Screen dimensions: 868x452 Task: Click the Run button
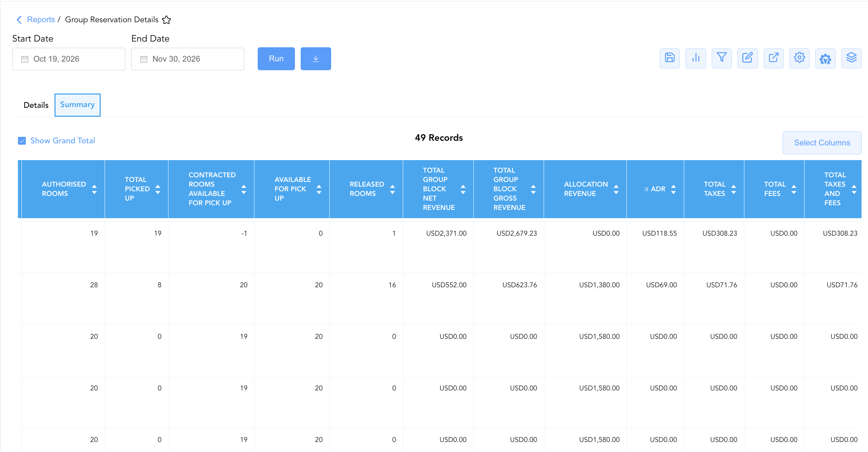coord(276,59)
